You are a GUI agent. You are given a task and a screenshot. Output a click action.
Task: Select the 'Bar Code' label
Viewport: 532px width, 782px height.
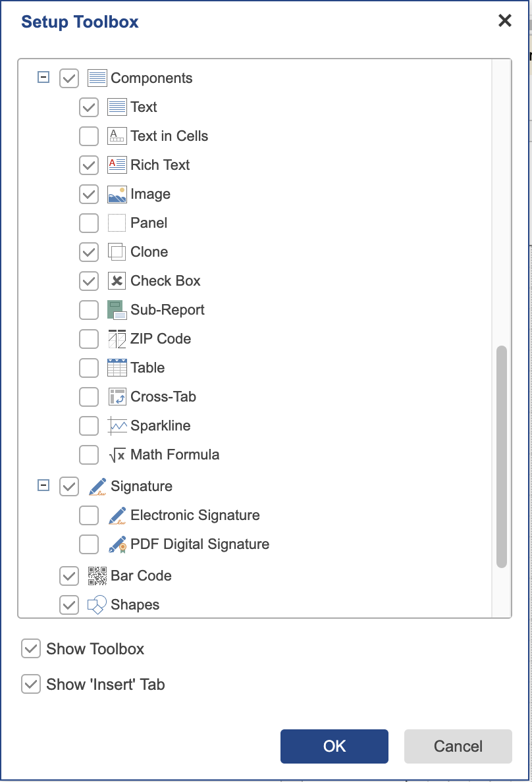coord(142,576)
